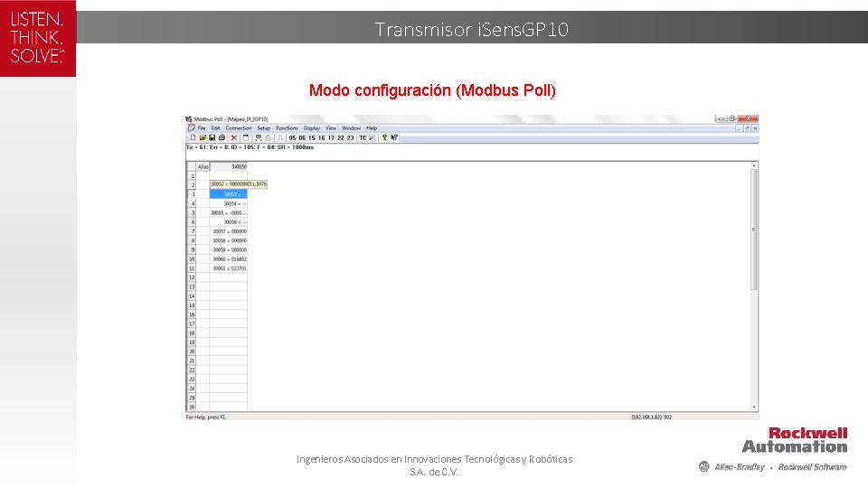Click the Modbus Poll title bar app icon

pyautogui.click(x=189, y=119)
